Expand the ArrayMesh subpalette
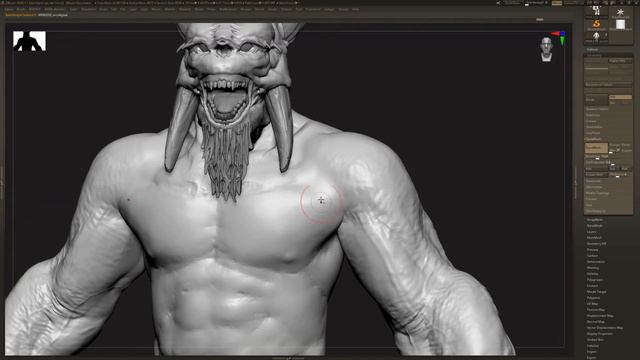640x360 pixels. 595,220
